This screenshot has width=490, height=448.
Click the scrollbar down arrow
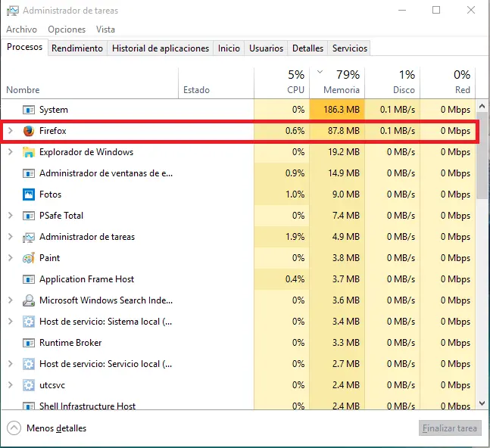tap(482, 403)
